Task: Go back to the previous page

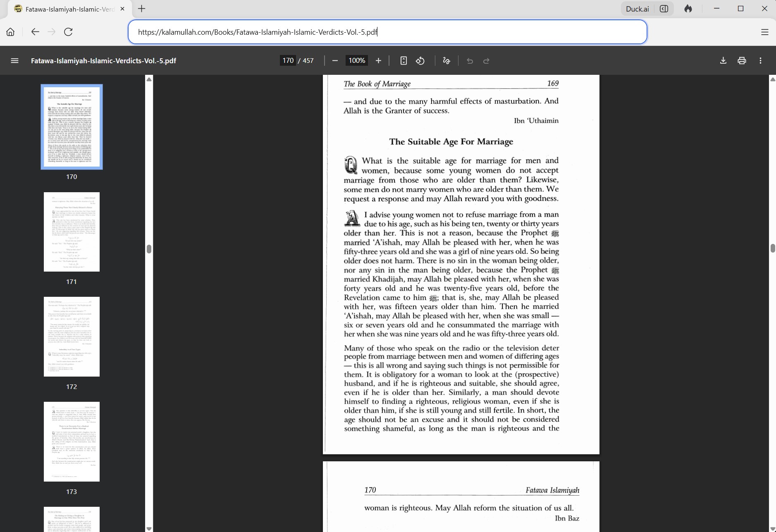Action: tap(35, 32)
